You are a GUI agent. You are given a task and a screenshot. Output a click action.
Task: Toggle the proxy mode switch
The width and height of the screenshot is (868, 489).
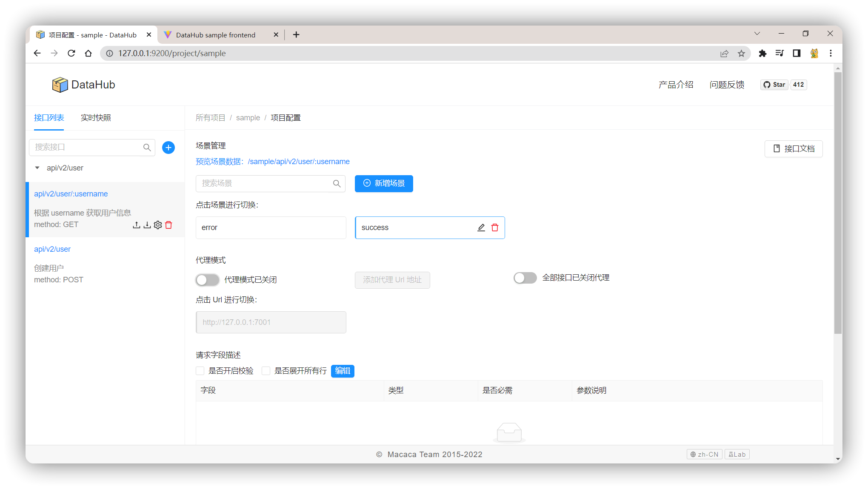207,280
